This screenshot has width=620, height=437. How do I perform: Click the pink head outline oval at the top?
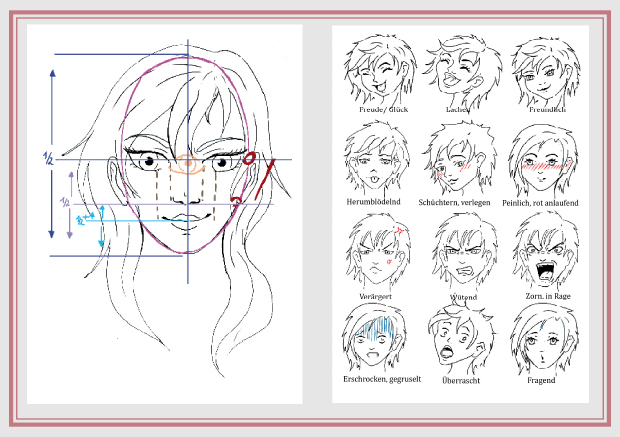pyautogui.click(x=185, y=61)
